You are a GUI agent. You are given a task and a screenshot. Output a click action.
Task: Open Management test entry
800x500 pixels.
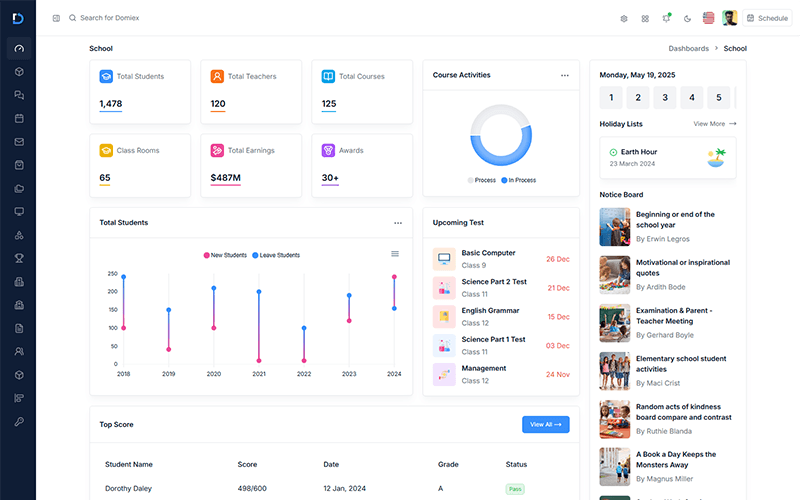point(501,374)
